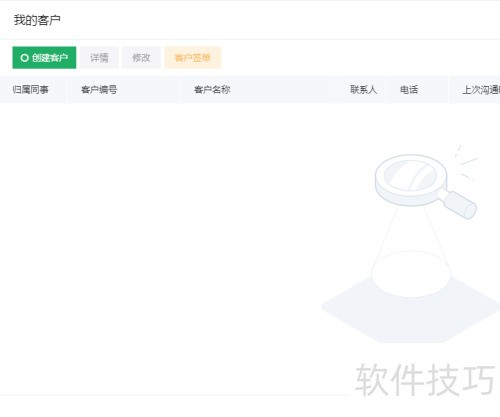The height and width of the screenshot is (417, 500).
Task: Click the 我的客户 page title
Action: (x=37, y=20)
